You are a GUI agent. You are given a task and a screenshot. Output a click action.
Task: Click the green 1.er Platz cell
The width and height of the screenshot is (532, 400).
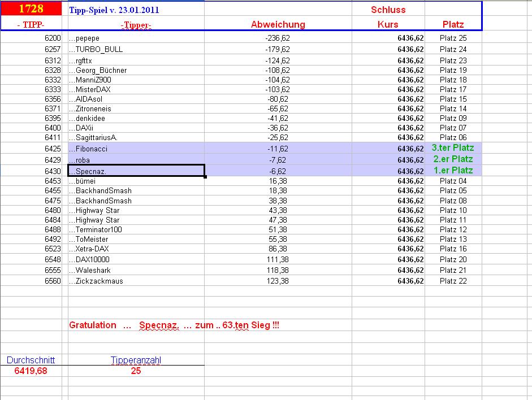point(453,170)
